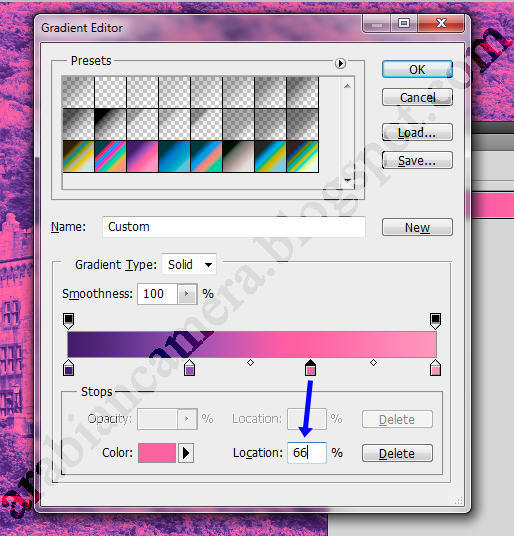Click OK to confirm the gradient

(417, 69)
